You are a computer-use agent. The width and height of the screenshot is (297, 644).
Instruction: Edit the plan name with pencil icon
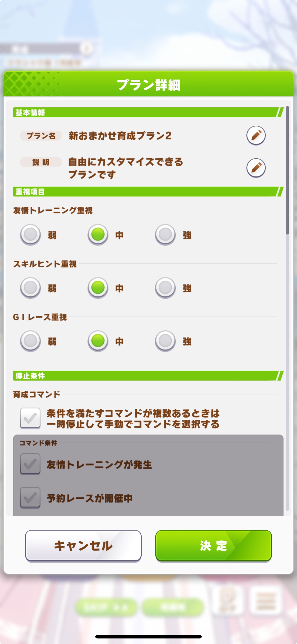point(256,135)
